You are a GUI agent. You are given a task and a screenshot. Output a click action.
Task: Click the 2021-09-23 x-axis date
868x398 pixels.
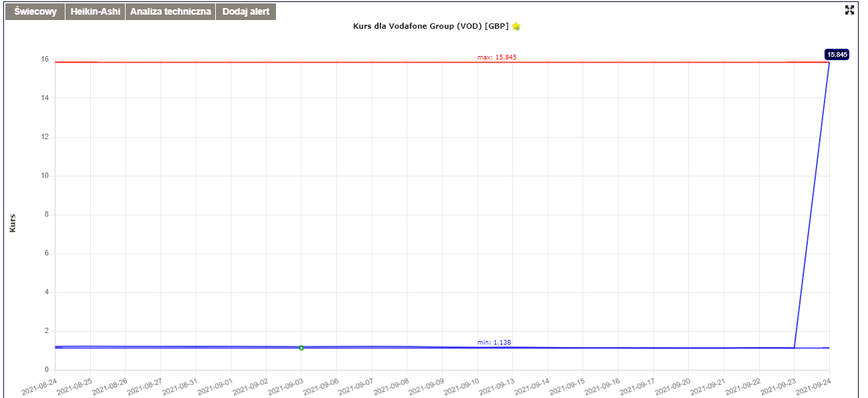pos(777,385)
